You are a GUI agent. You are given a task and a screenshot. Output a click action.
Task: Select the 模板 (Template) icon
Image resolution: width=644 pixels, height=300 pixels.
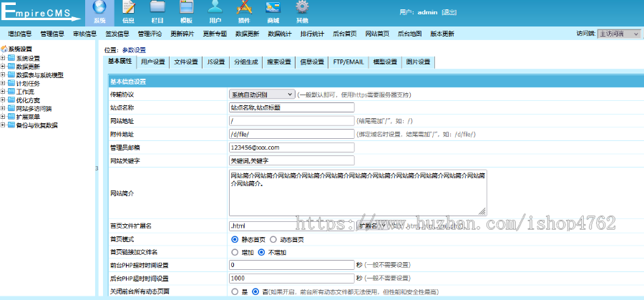coord(186,10)
